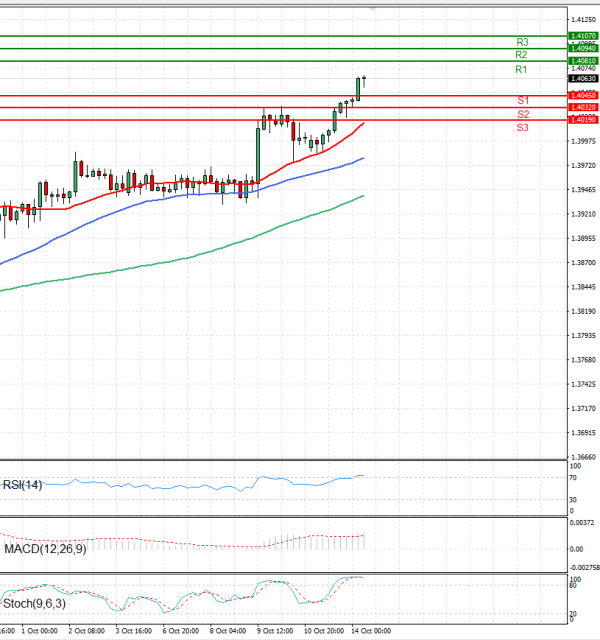Select the MACD(12,26,9) indicator label
The width and height of the screenshot is (600, 640).
point(44,551)
